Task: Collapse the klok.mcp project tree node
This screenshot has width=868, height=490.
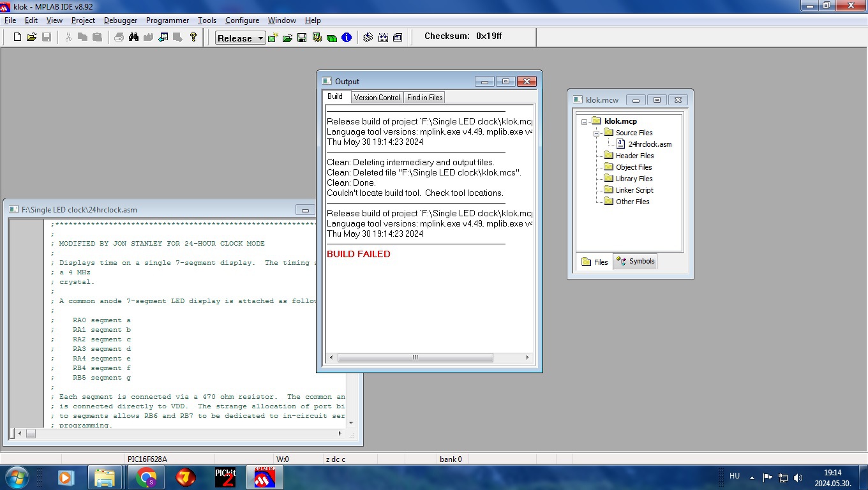Action: tap(584, 121)
